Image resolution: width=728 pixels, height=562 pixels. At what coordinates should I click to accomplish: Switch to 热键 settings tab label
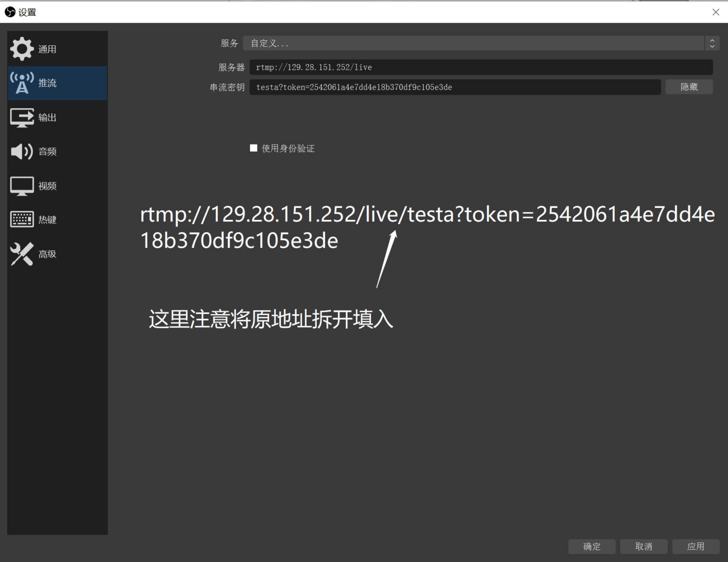pos(47,220)
